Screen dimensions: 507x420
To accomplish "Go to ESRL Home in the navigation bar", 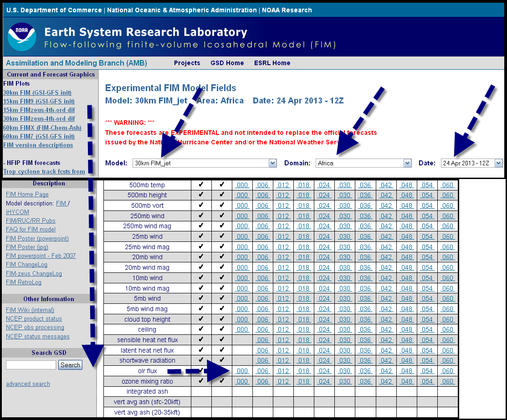I will pos(272,63).
